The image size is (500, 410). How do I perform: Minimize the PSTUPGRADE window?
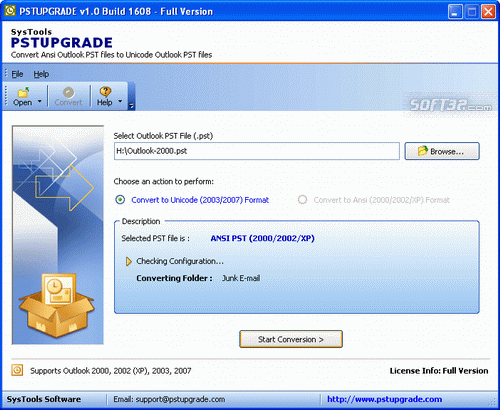pyautogui.click(x=455, y=12)
